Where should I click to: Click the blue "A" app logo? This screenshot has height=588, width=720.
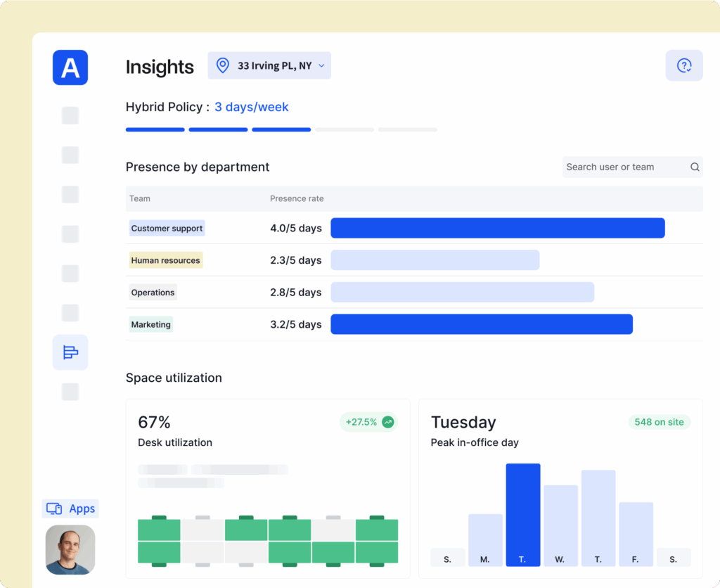click(x=70, y=68)
